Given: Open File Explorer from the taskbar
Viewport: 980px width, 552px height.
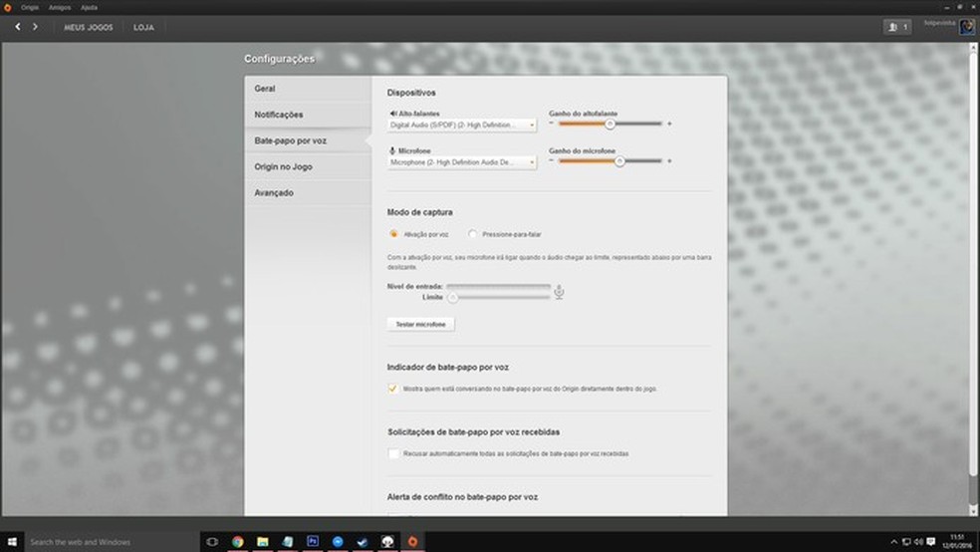Looking at the screenshot, I should coord(263,541).
